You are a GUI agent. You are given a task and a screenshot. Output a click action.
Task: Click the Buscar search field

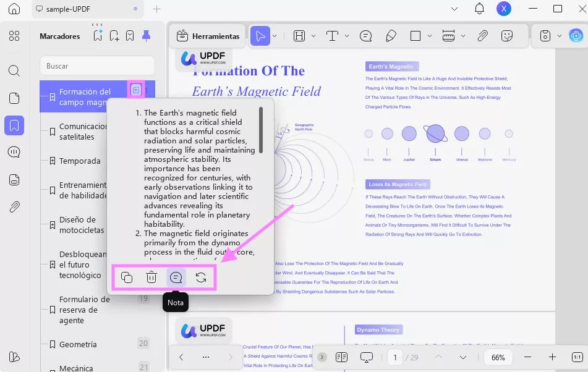98,66
